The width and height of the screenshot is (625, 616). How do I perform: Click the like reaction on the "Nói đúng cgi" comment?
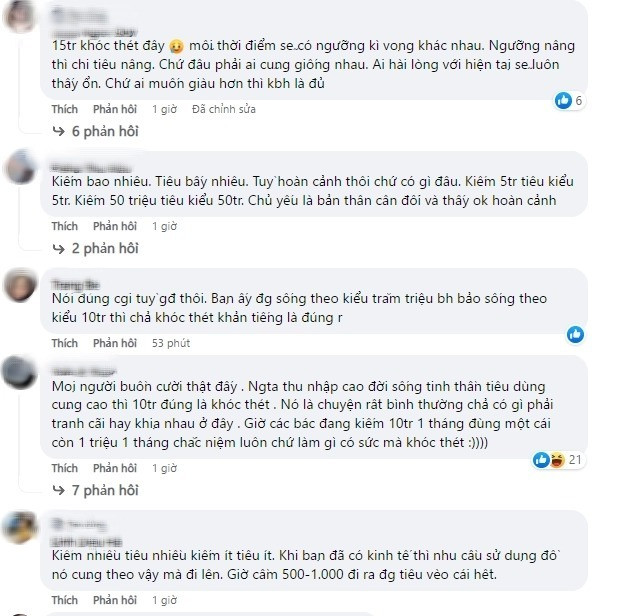[x=576, y=334]
